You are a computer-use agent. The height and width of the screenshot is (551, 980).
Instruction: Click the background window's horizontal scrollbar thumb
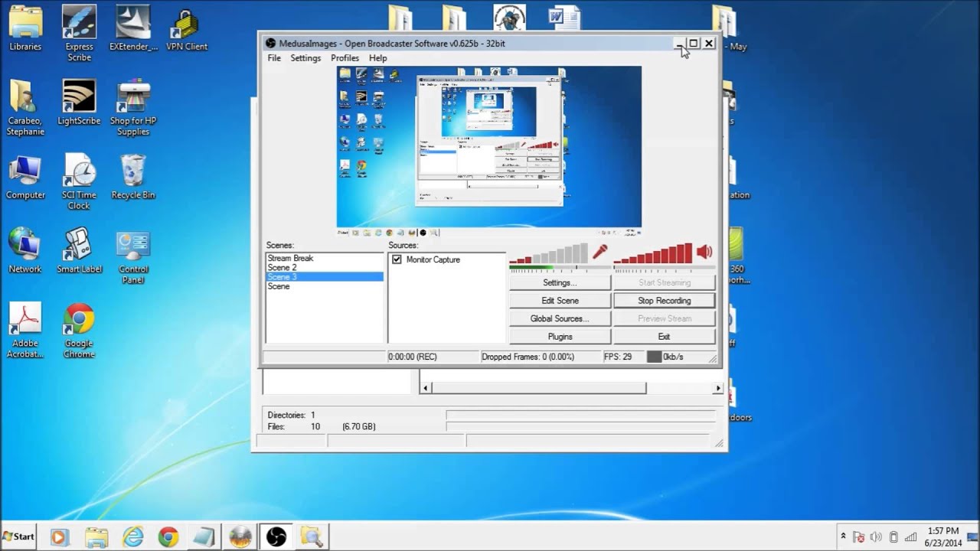pos(539,388)
